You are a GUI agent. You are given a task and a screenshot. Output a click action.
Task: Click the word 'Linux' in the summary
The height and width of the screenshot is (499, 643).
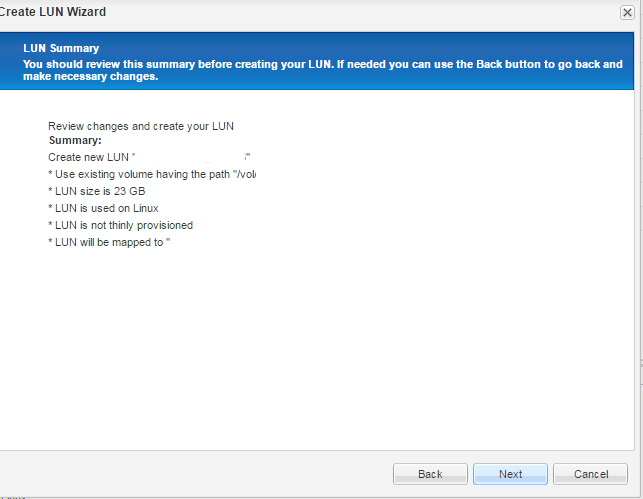click(x=145, y=208)
